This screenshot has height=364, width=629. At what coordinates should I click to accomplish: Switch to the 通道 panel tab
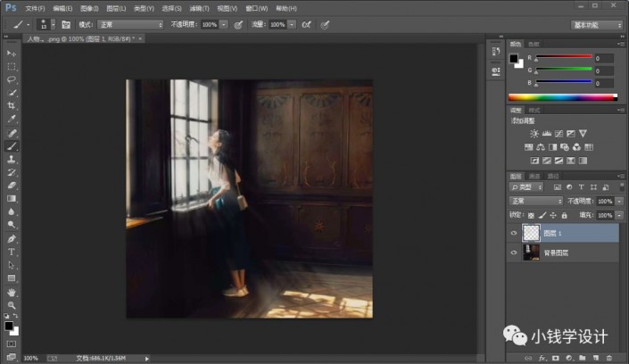point(535,177)
